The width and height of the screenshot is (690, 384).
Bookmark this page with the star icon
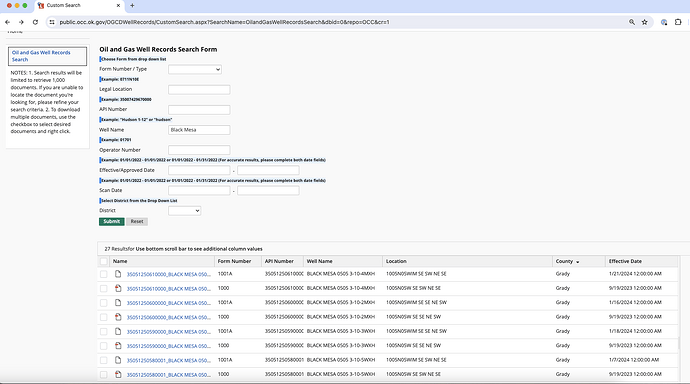(645, 22)
